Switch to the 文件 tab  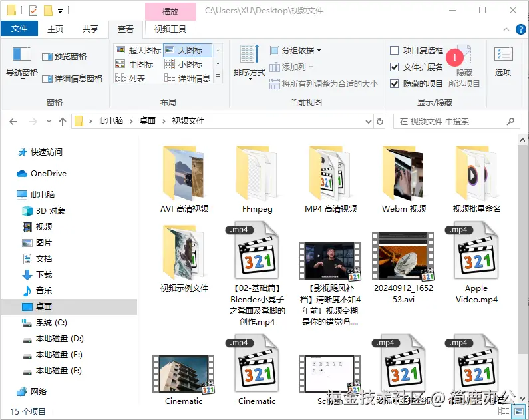[x=19, y=29]
